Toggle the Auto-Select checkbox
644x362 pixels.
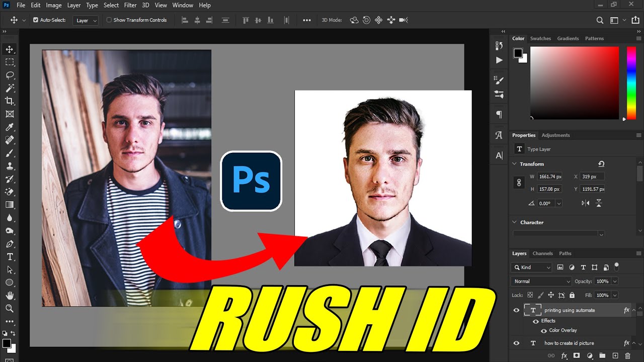point(36,20)
